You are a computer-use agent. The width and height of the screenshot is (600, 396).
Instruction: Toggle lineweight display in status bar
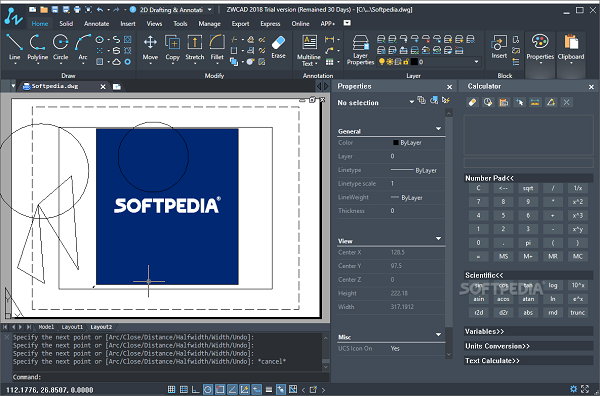[269, 389]
